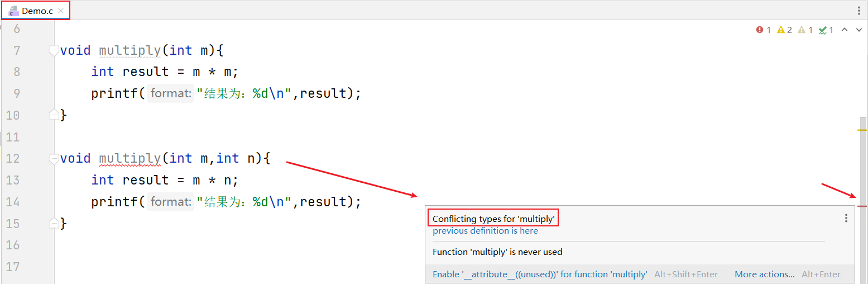
Task: Click the fold end marker at line 10
Action: point(54,115)
